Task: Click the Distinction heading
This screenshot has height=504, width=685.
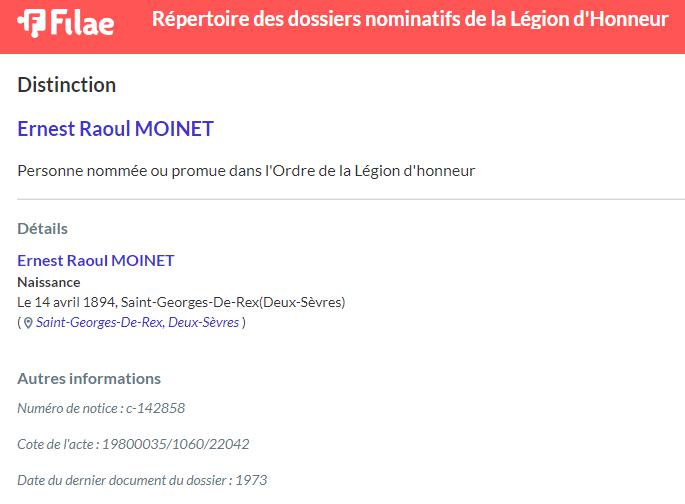Action: click(66, 85)
